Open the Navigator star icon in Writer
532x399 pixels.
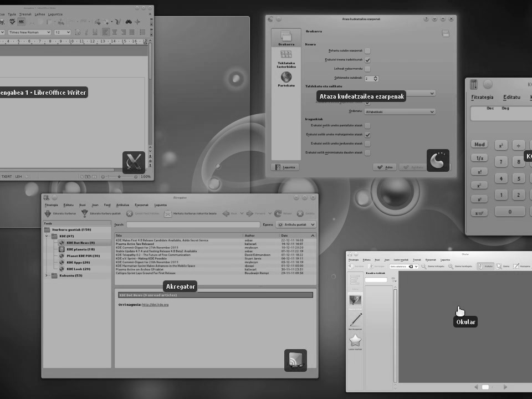(137, 22)
